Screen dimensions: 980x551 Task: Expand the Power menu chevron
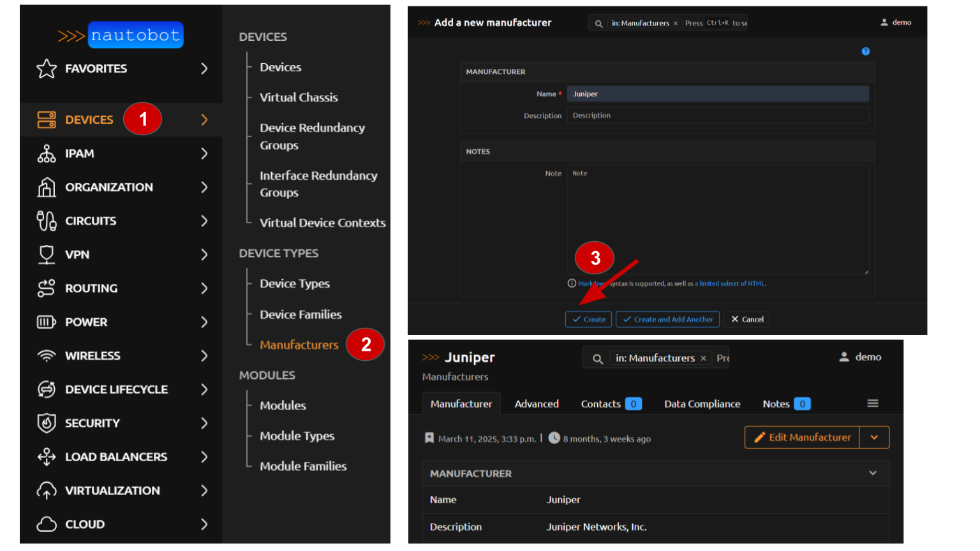(x=204, y=322)
